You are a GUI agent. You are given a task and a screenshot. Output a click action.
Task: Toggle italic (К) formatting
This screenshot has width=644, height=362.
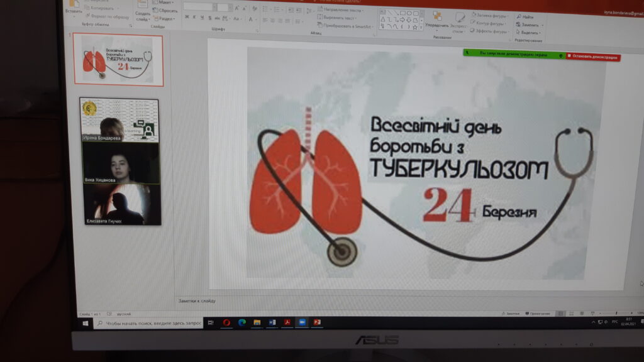point(195,17)
